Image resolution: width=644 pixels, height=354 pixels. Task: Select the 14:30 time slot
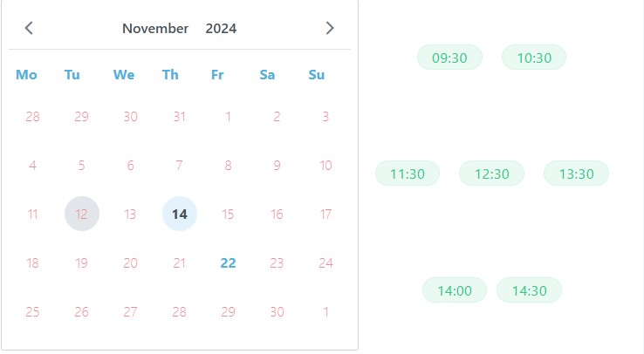(529, 290)
